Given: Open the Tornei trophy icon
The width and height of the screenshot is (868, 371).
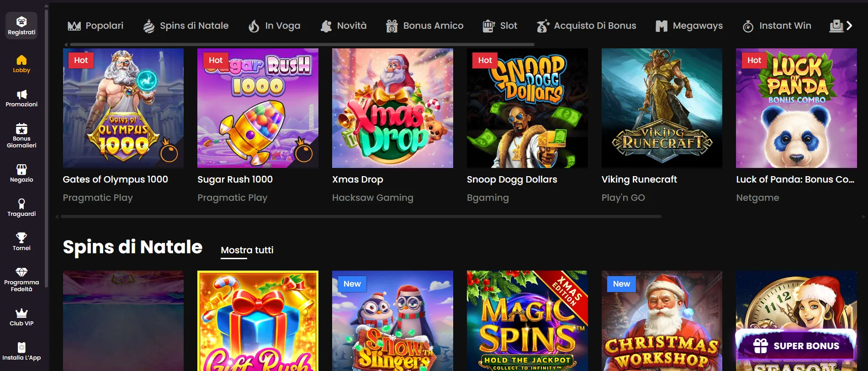Looking at the screenshot, I should pos(21,238).
